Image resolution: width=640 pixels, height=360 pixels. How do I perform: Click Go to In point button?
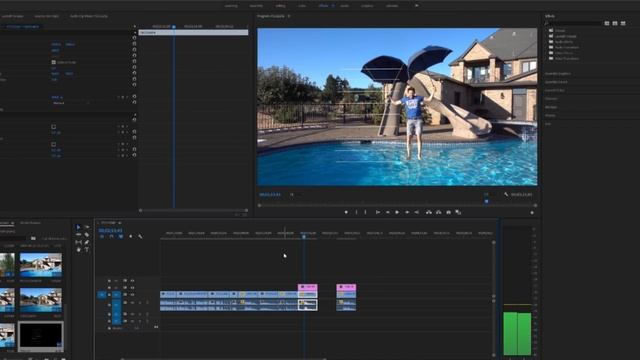pyautogui.click(x=378, y=212)
